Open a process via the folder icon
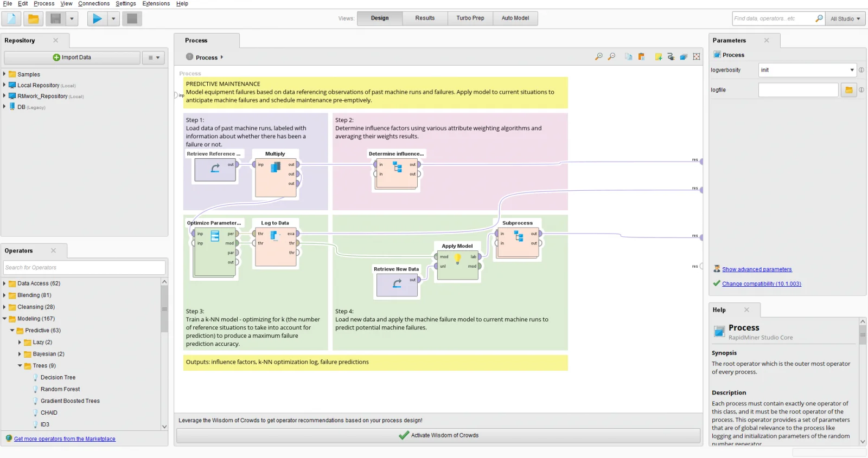This screenshot has width=868, height=458. pyautogui.click(x=33, y=19)
